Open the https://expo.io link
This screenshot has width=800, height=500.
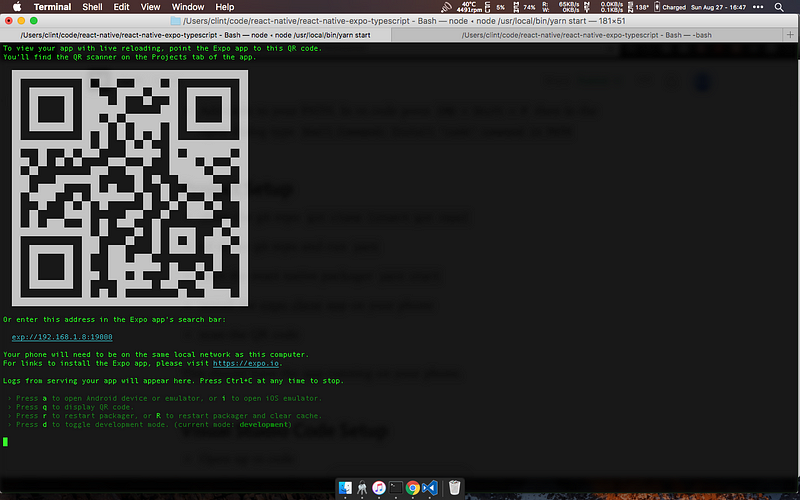tap(246, 363)
